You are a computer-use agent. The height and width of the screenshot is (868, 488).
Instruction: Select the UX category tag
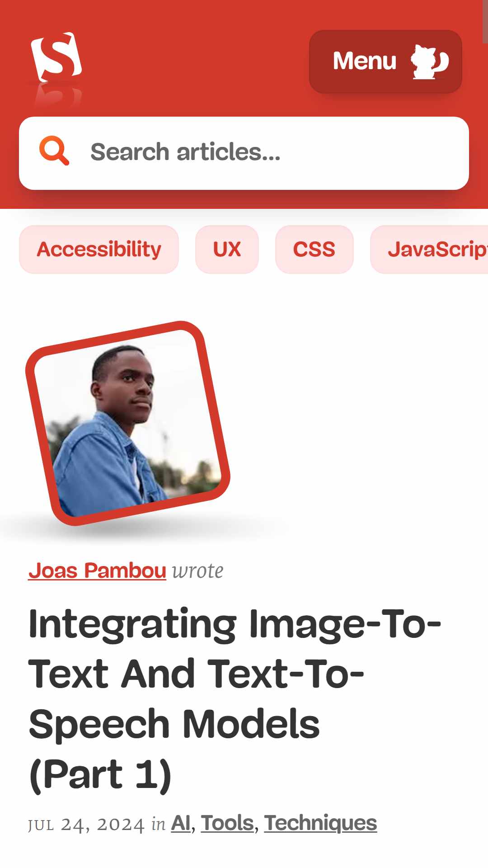point(227,250)
